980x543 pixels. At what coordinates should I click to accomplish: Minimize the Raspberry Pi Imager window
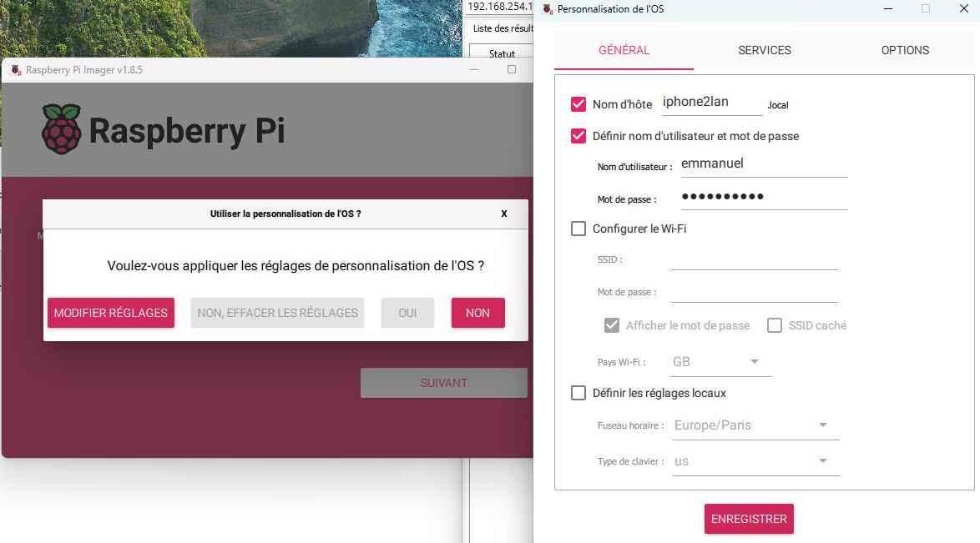click(474, 69)
